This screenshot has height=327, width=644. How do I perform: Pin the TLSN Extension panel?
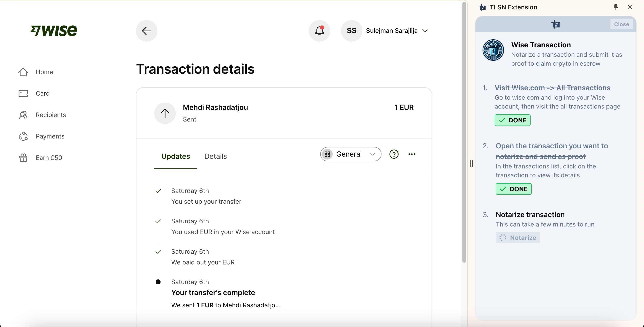coord(616,7)
